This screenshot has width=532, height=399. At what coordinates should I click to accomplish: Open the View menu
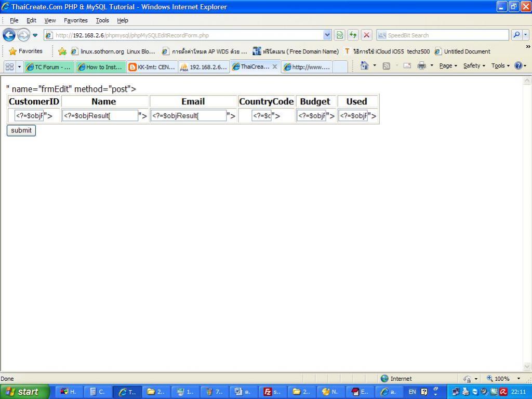tap(50, 20)
